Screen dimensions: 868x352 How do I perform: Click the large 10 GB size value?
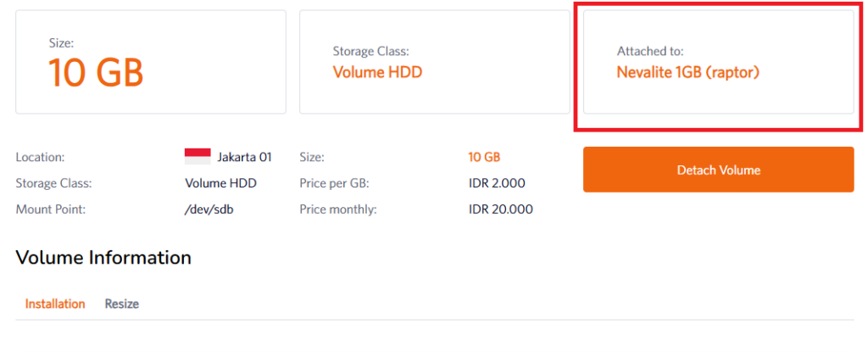click(x=96, y=74)
